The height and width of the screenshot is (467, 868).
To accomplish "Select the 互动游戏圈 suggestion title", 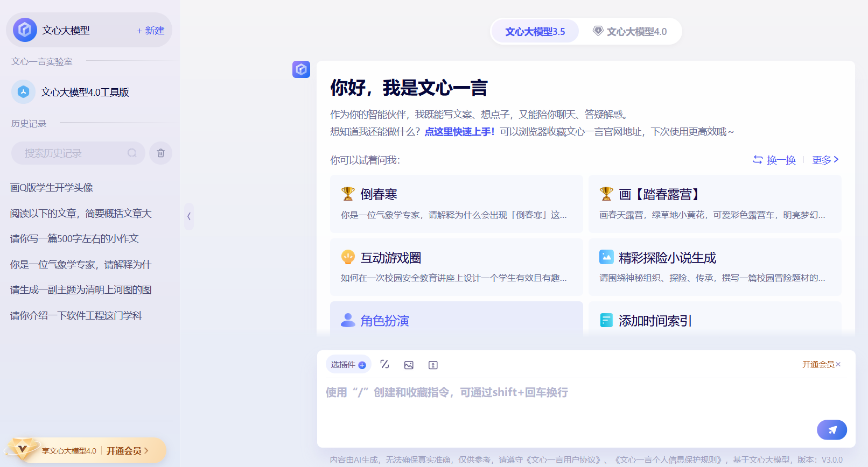I will point(391,258).
